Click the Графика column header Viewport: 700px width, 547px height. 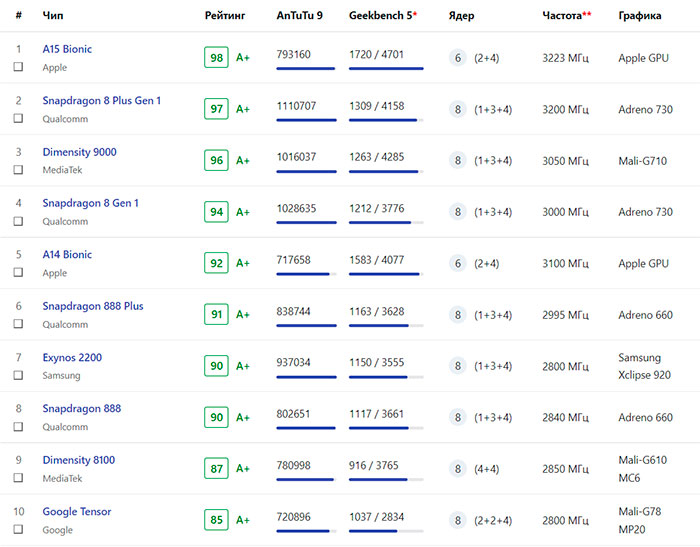pos(640,16)
